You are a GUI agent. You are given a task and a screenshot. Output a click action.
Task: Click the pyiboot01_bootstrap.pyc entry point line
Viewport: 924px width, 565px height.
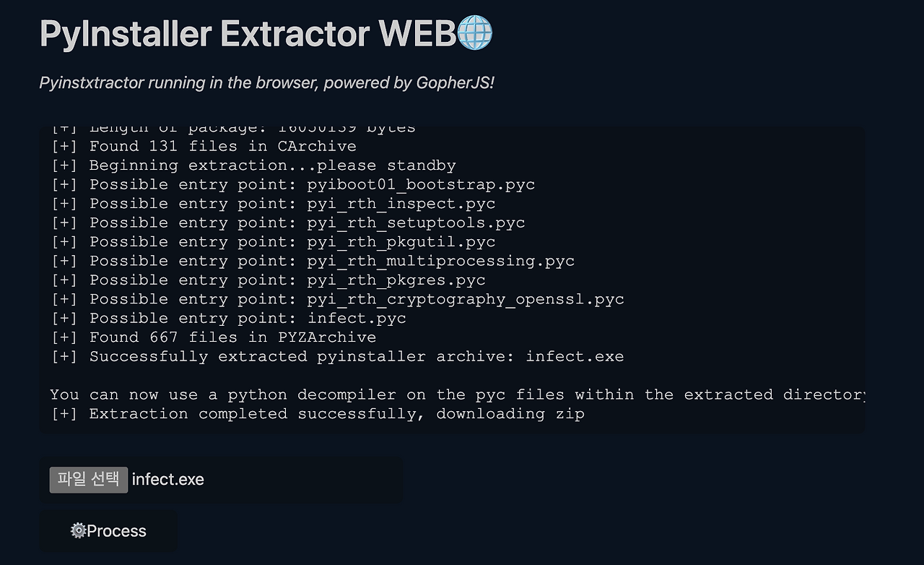pos(293,184)
